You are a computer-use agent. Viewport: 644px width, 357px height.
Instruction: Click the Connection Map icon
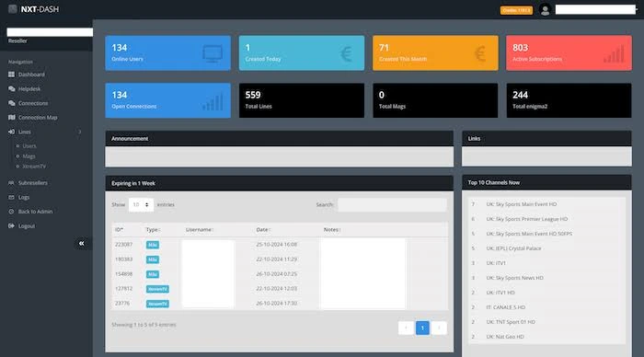click(11, 118)
